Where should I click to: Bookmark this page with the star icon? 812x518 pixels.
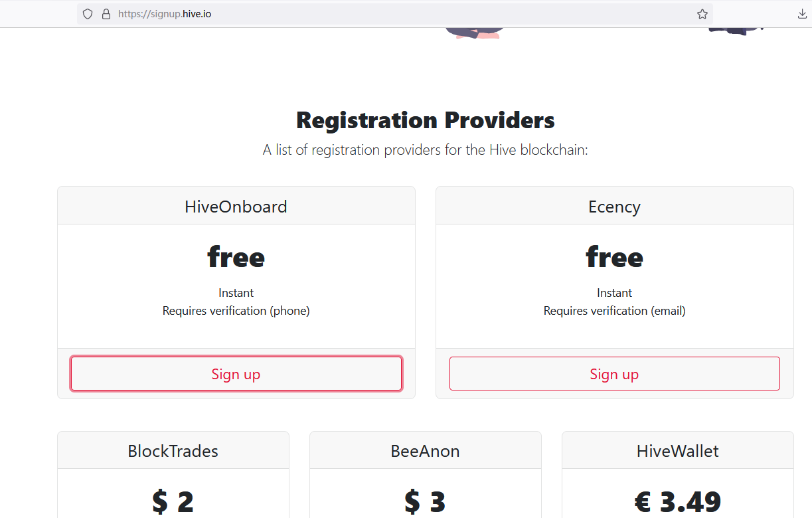click(702, 14)
